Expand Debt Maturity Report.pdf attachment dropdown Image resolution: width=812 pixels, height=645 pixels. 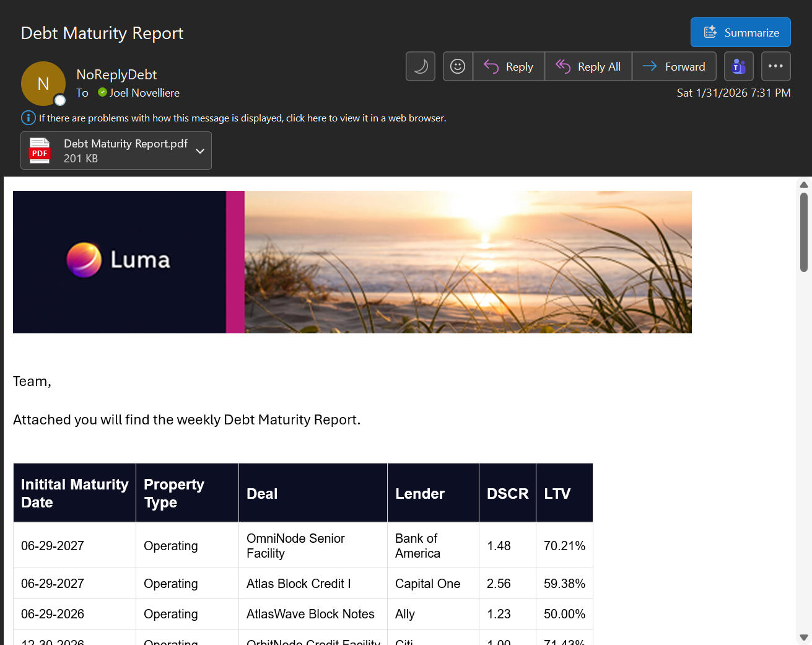pyautogui.click(x=200, y=151)
